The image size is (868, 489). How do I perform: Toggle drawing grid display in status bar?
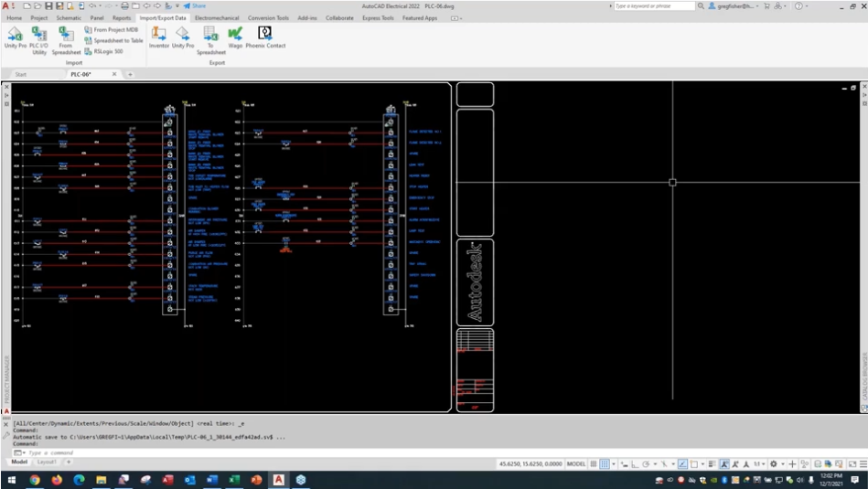[x=594, y=464]
